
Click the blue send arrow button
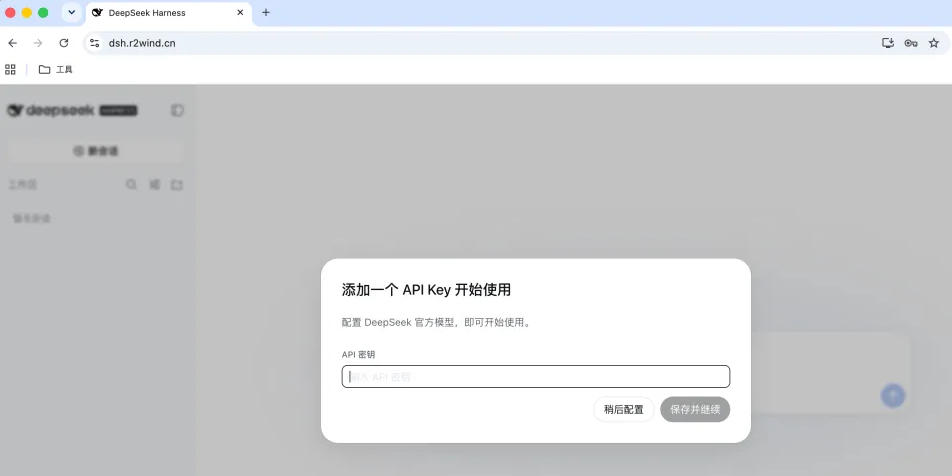click(x=892, y=396)
